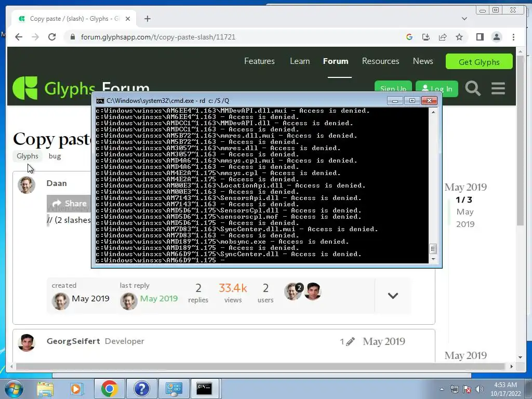Open forum search magnifier icon
This screenshot has width=532, height=399.
click(473, 88)
